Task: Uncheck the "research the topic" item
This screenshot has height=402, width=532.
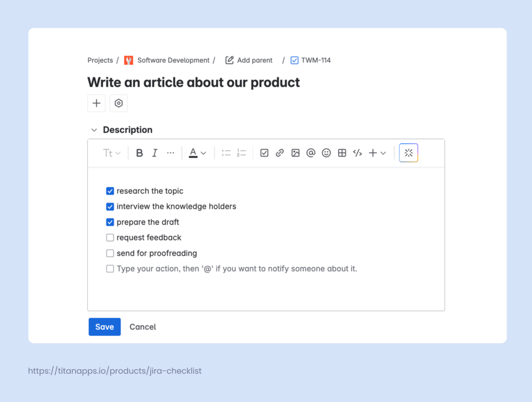Action: [x=110, y=191]
